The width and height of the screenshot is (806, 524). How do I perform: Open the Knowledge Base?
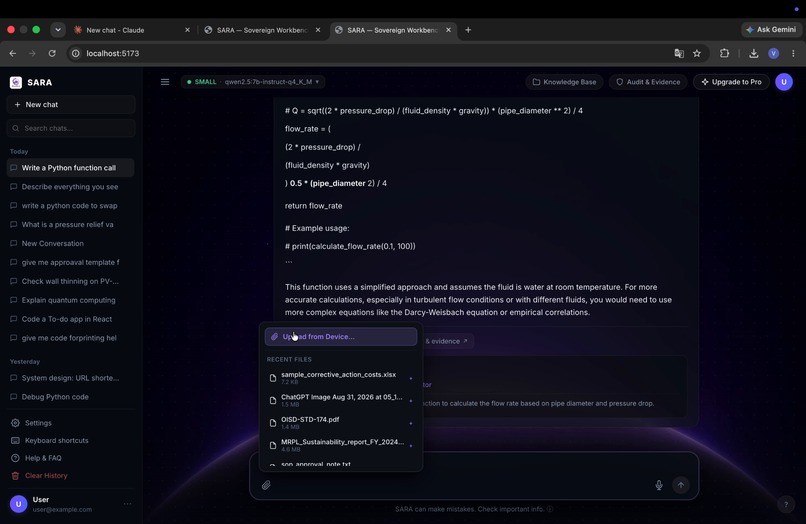(x=564, y=82)
